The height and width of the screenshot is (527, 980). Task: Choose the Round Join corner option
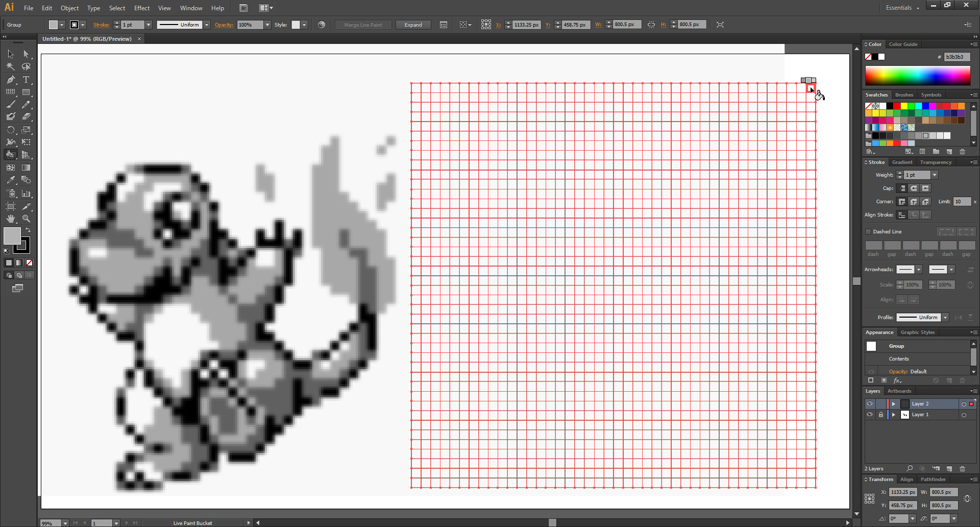[x=914, y=202]
